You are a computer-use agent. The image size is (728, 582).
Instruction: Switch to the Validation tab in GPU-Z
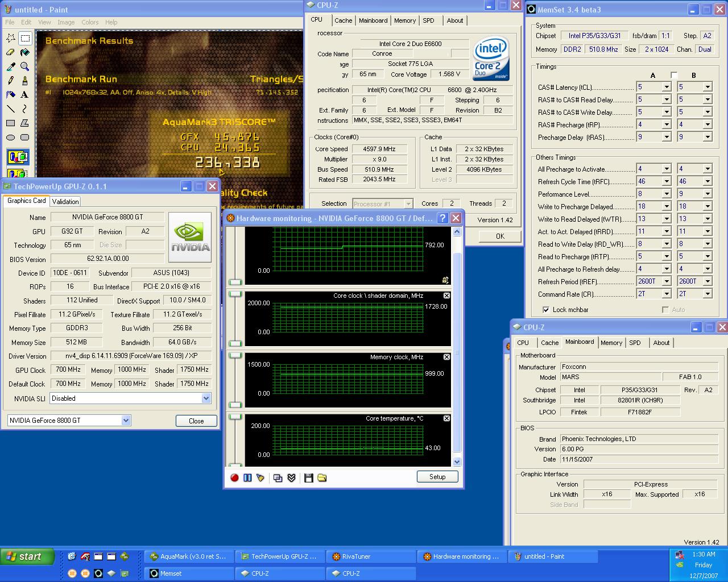tap(65, 202)
